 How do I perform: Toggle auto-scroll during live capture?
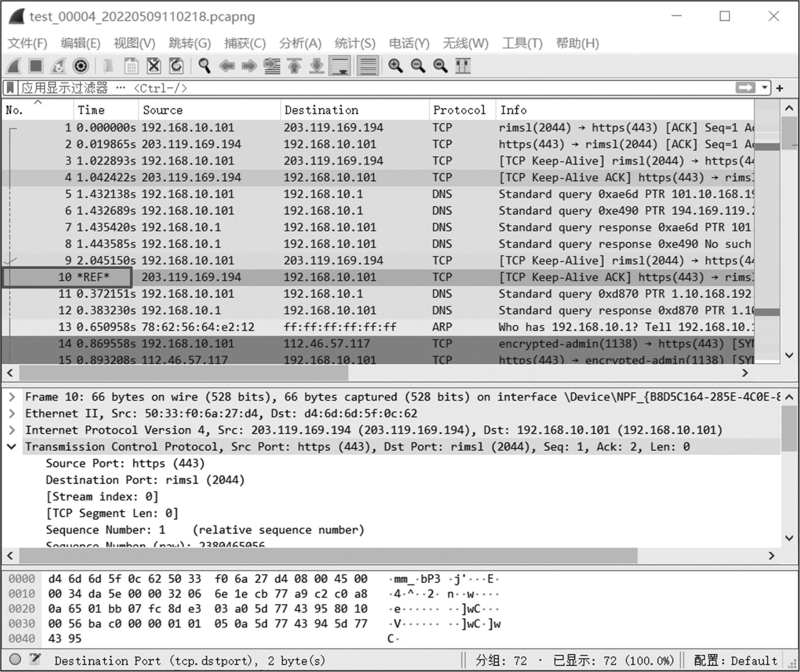340,66
